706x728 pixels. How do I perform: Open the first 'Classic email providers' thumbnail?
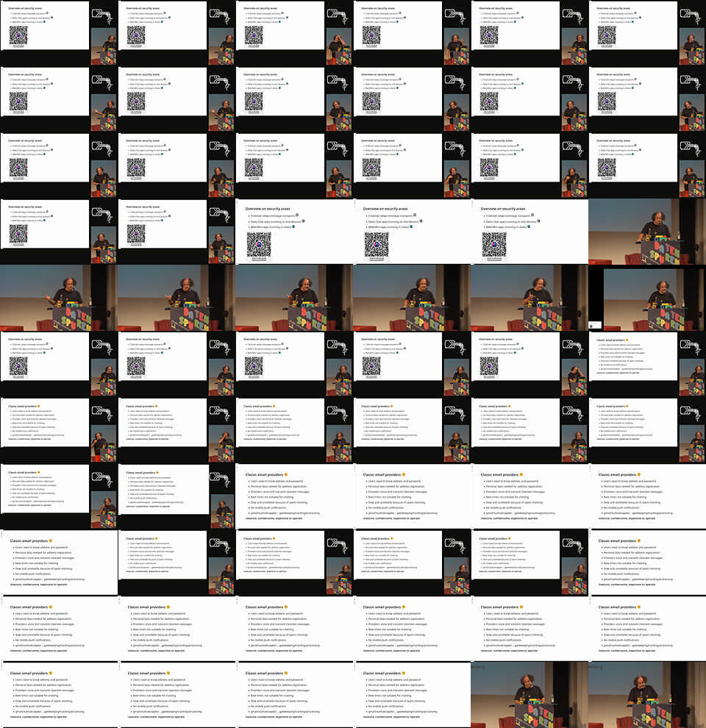click(647, 364)
